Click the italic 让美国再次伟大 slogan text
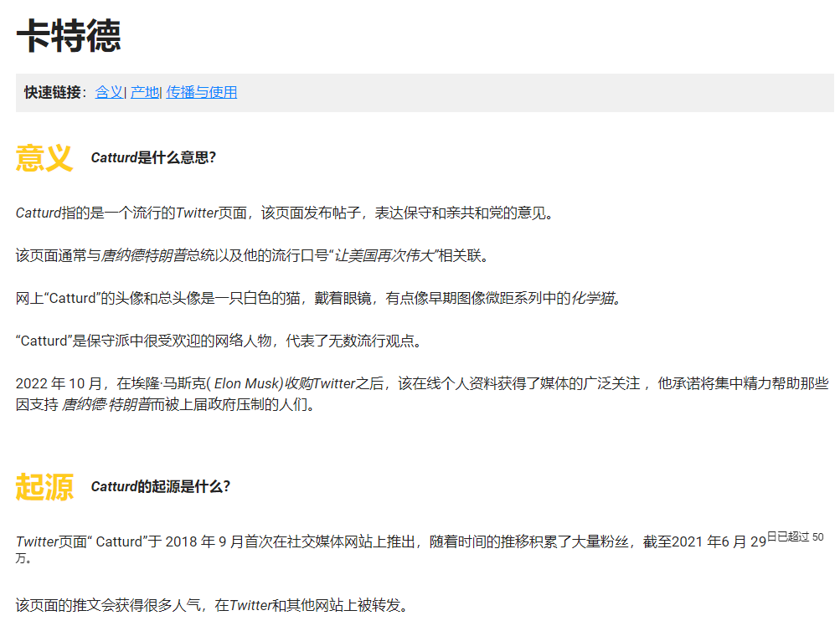This screenshot has height=626, width=840. click(x=386, y=255)
